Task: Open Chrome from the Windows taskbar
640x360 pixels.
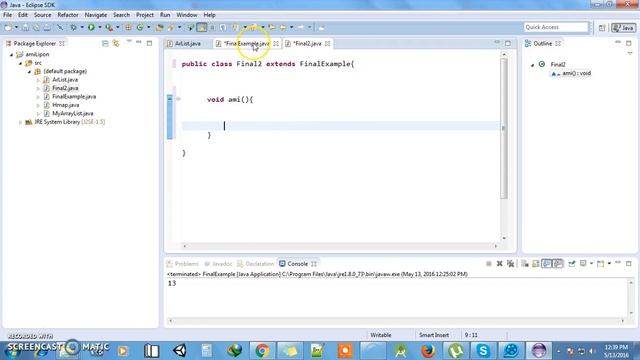Action: 262,351
